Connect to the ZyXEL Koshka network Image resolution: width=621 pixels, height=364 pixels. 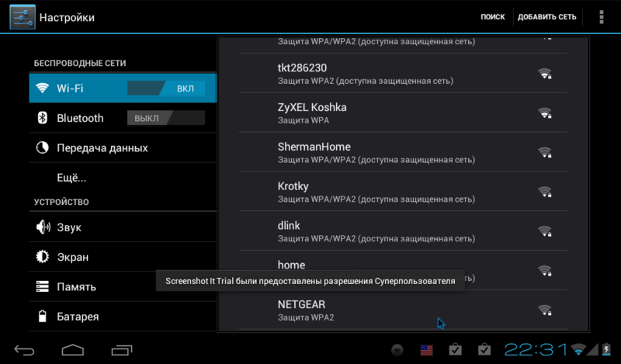[x=403, y=113]
